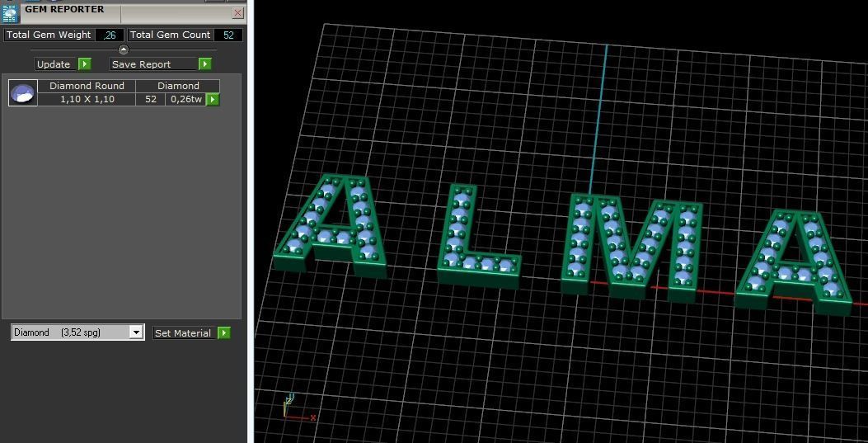Image resolution: width=868 pixels, height=443 pixels.
Task: Collapse panel using the round arrow toggle
Action: coord(124,49)
